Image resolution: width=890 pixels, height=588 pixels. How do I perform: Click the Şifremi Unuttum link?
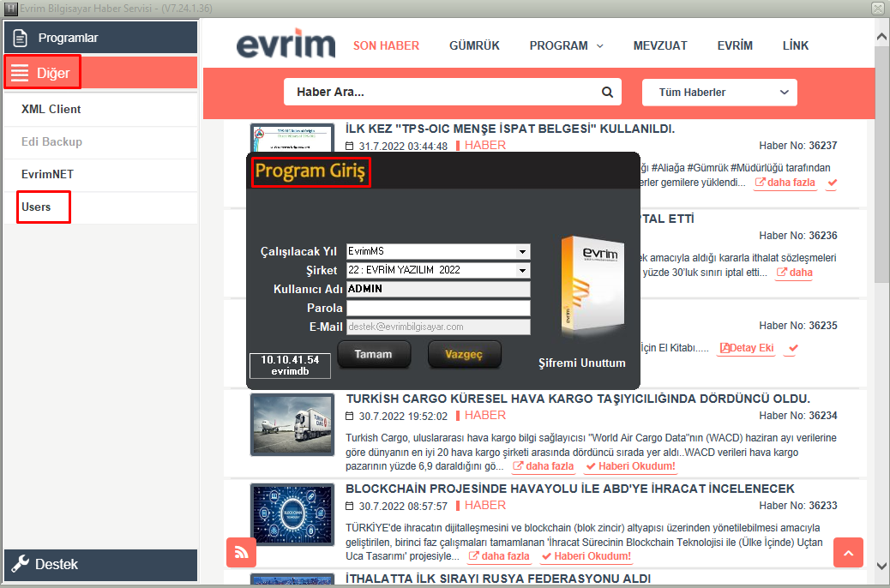[582, 363]
